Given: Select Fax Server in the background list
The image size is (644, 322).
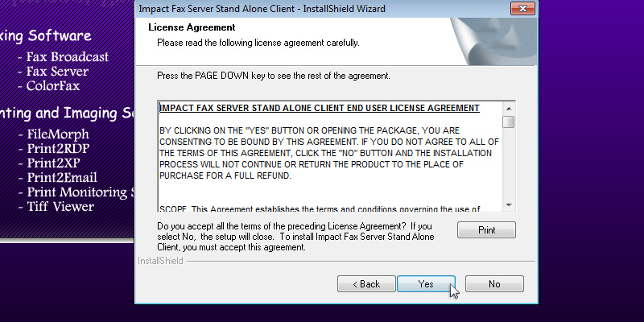Looking at the screenshot, I should pyautogui.click(x=57, y=72).
